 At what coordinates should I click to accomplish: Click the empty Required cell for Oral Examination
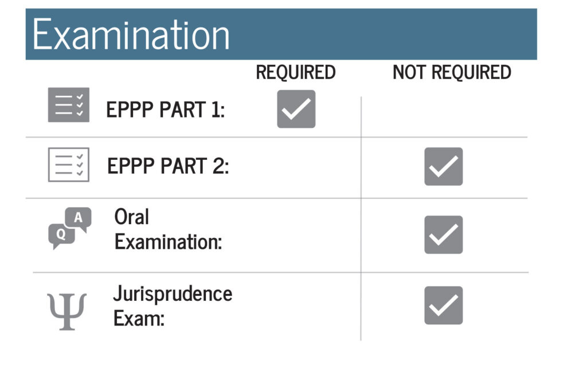point(296,235)
